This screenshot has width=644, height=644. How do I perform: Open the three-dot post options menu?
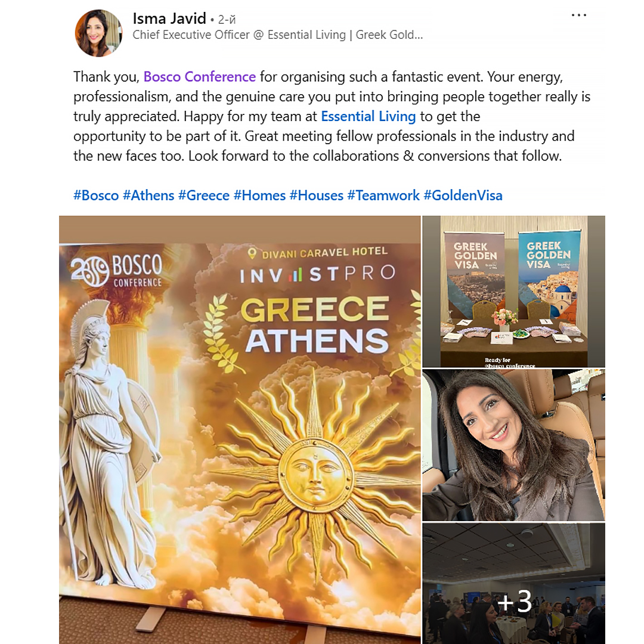click(578, 16)
